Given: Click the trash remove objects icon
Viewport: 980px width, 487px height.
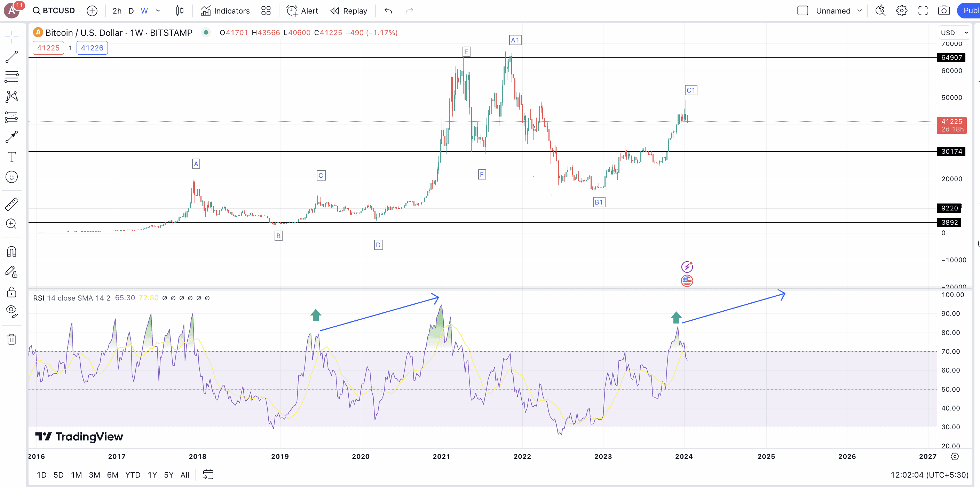Looking at the screenshot, I should point(11,339).
